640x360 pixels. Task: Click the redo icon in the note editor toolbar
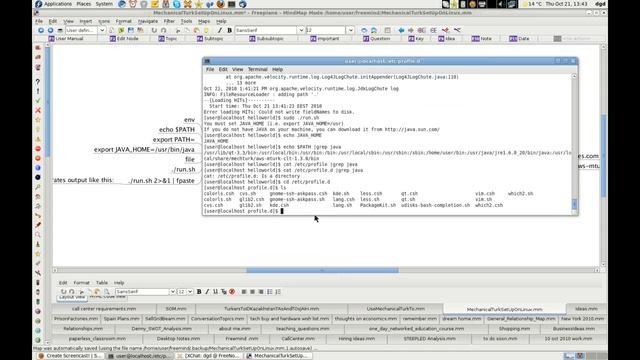[72, 292]
